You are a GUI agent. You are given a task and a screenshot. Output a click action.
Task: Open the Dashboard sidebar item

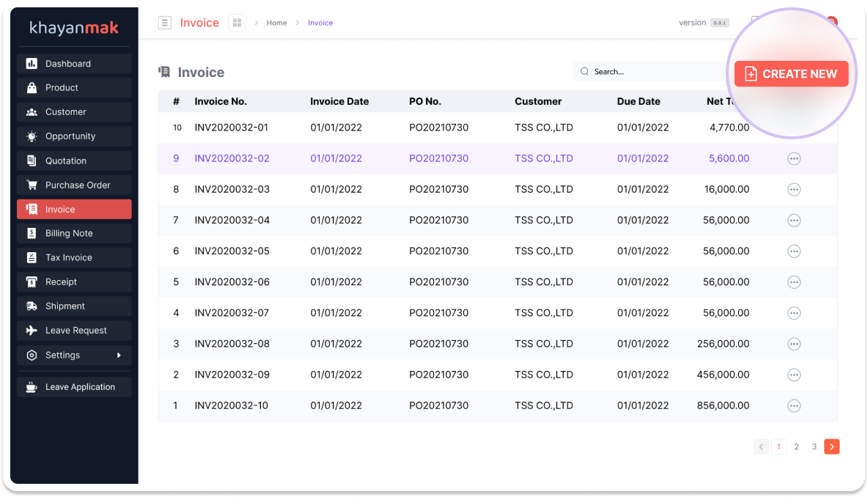coord(74,64)
